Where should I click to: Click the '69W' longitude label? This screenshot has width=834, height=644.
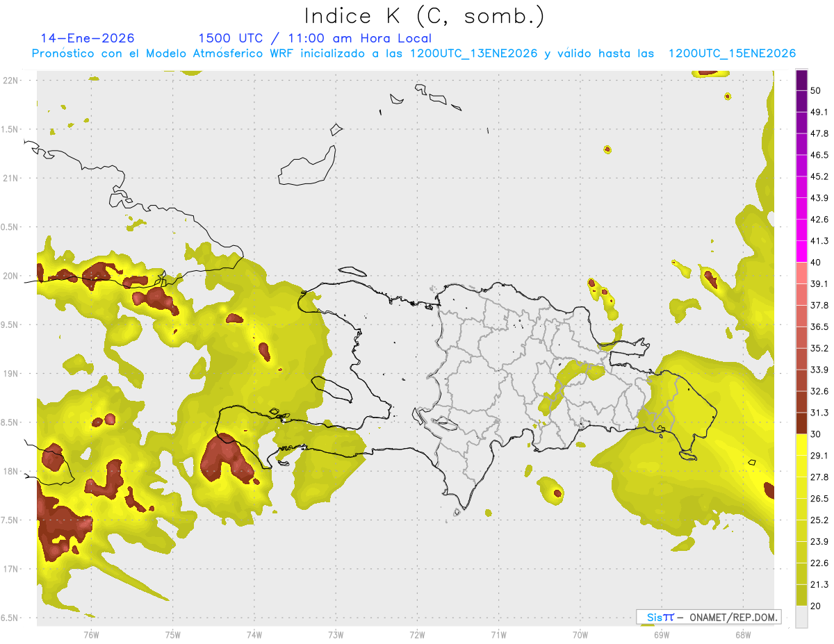pos(661,634)
